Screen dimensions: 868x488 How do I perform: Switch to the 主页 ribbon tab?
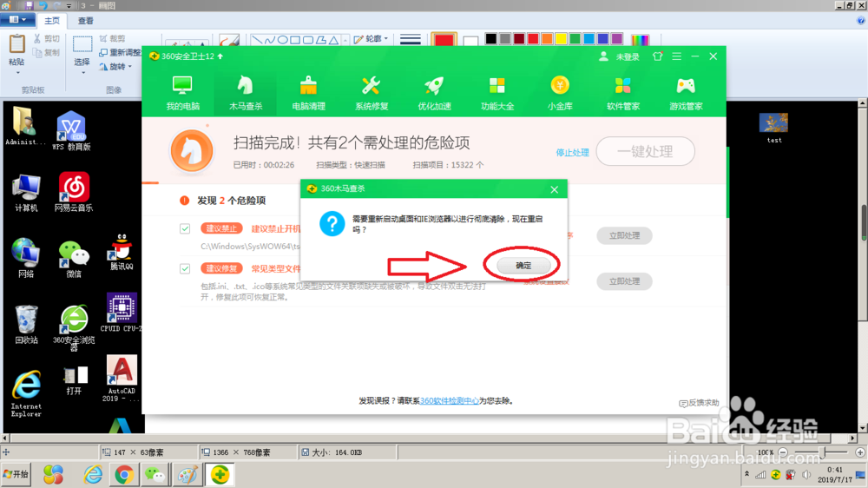click(52, 21)
